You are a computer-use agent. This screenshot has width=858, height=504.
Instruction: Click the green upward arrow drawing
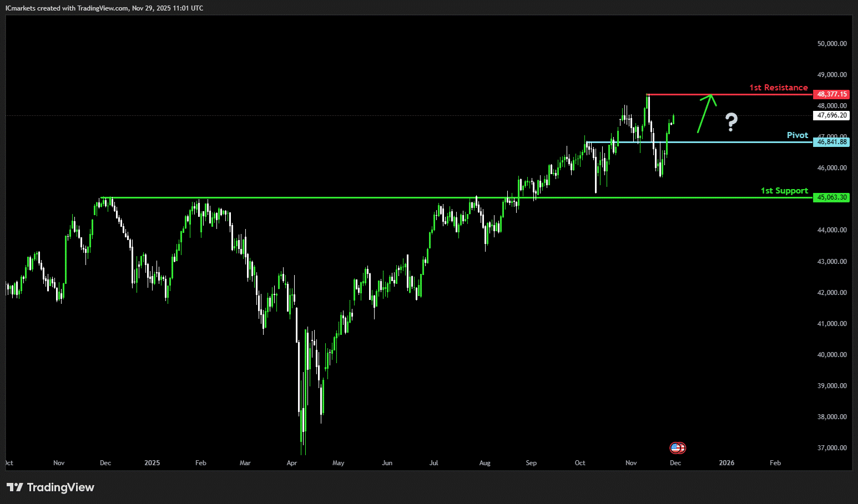(705, 113)
